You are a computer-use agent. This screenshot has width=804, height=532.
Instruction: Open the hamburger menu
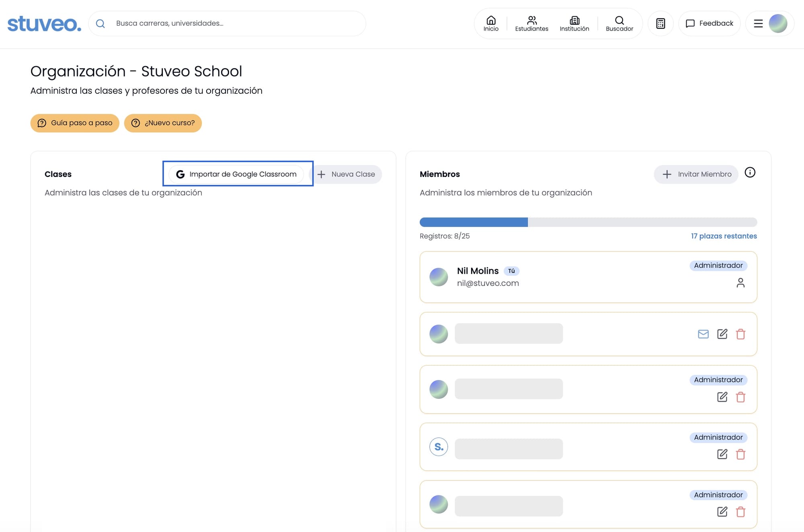coord(758,23)
